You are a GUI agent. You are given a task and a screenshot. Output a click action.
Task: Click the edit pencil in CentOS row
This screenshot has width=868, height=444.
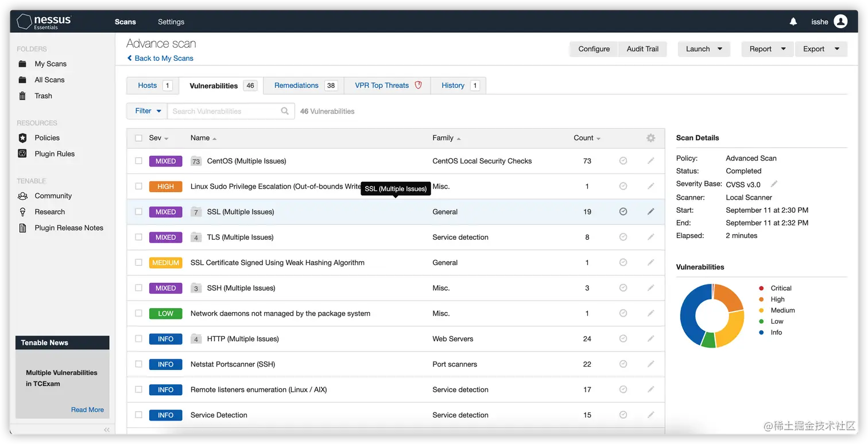coord(650,161)
